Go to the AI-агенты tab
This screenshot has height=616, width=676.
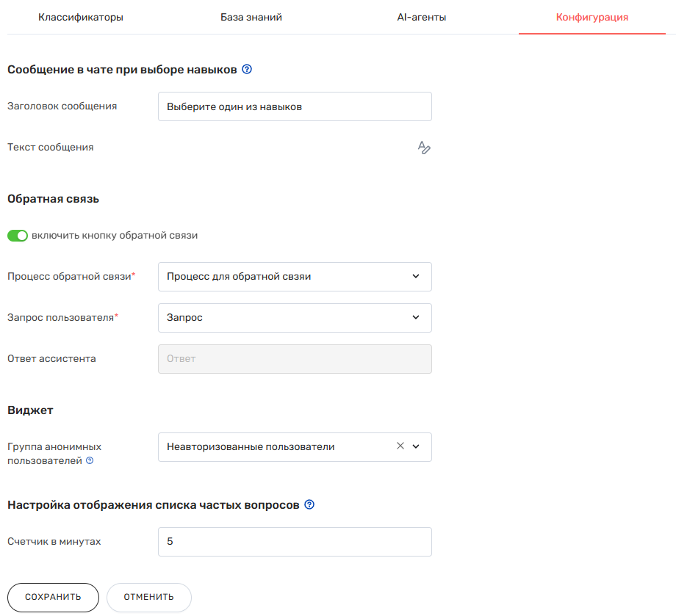[x=421, y=17]
